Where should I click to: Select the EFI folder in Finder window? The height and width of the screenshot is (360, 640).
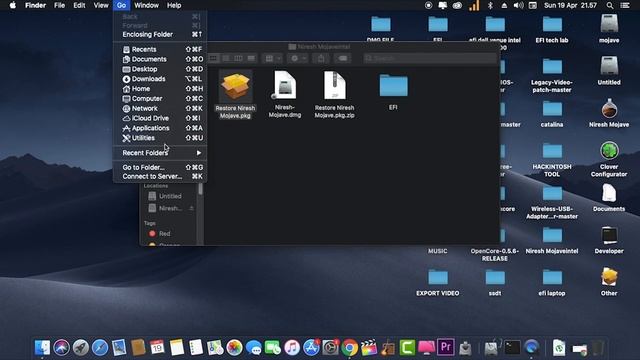click(393, 92)
